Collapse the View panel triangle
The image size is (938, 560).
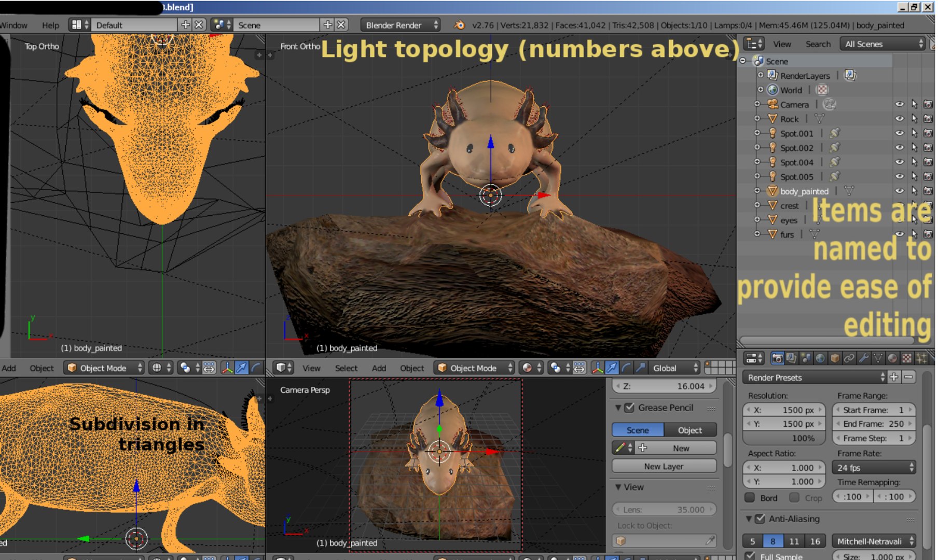(618, 487)
